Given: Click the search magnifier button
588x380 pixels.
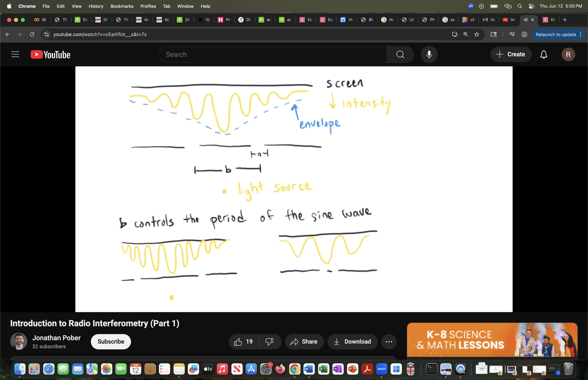Looking at the screenshot, I should tap(400, 54).
